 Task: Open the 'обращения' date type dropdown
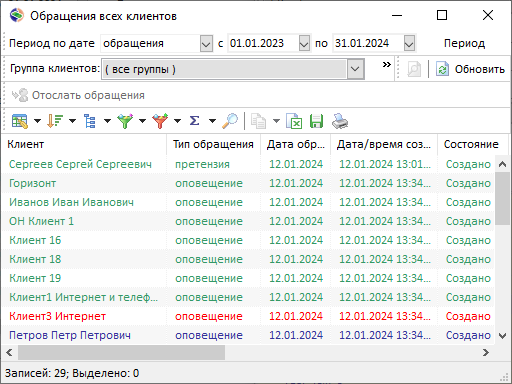[x=206, y=44]
